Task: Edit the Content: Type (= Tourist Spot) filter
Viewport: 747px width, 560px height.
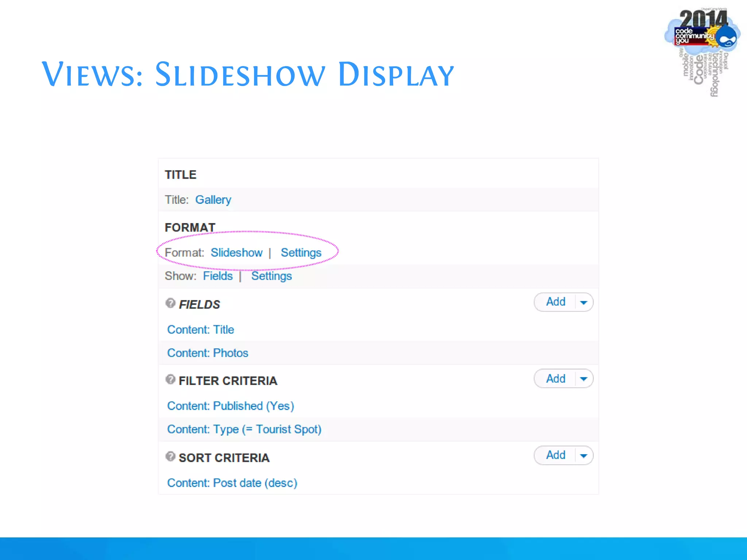Action: click(x=244, y=429)
